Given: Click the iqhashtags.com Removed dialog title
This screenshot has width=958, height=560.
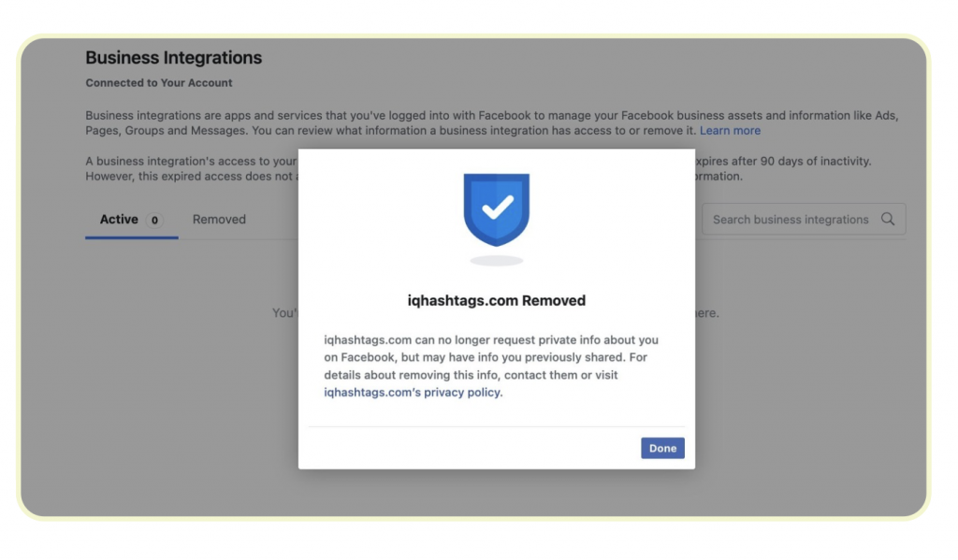Looking at the screenshot, I should pos(497,301).
